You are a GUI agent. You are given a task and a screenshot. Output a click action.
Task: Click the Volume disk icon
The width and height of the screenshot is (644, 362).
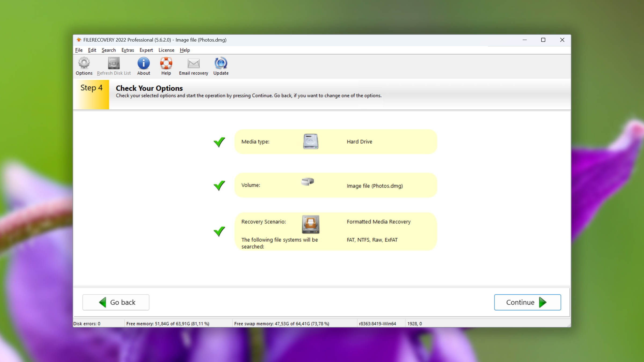[x=308, y=182]
